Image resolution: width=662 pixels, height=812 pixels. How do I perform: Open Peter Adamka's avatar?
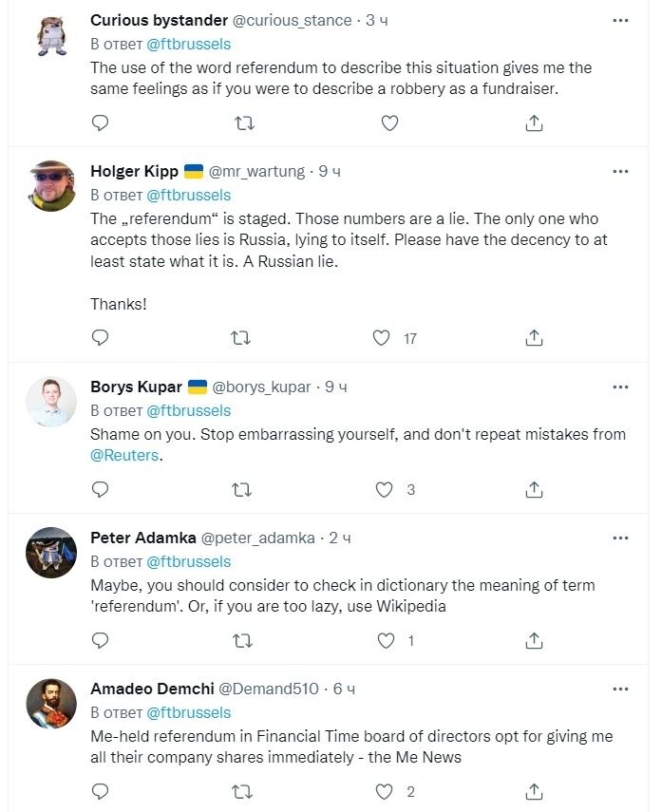51,553
